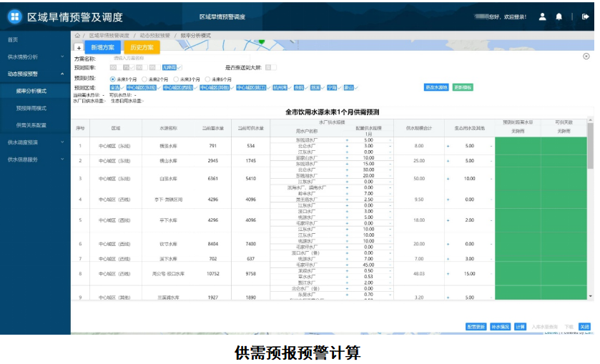Collapse 动态预报预警 sidebar menu

(35, 74)
